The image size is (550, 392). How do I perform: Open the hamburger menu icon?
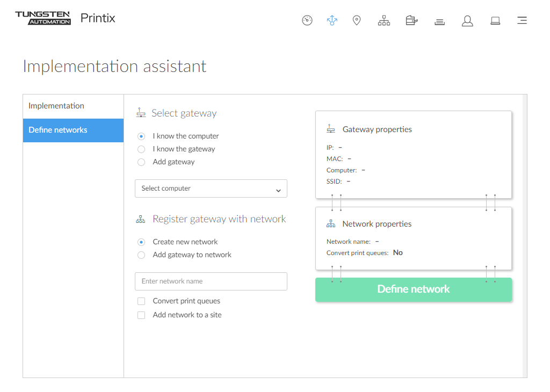(x=522, y=20)
